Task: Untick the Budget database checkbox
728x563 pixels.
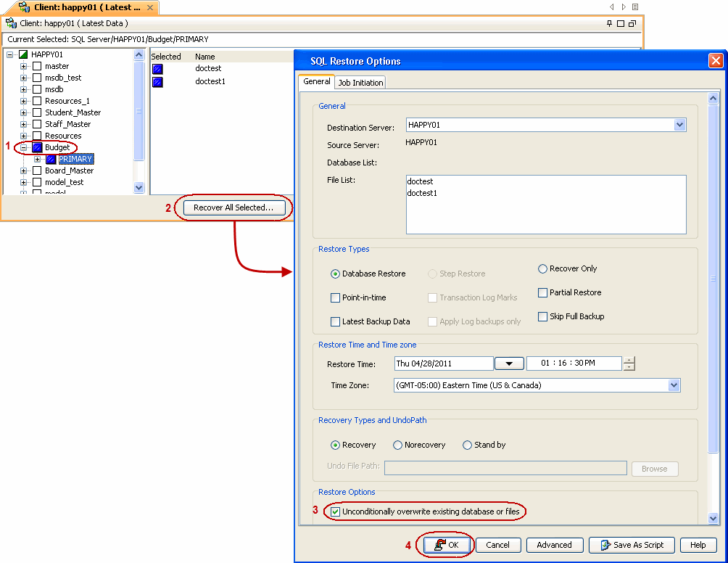Action: pyautogui.click(x=37, y=147)
